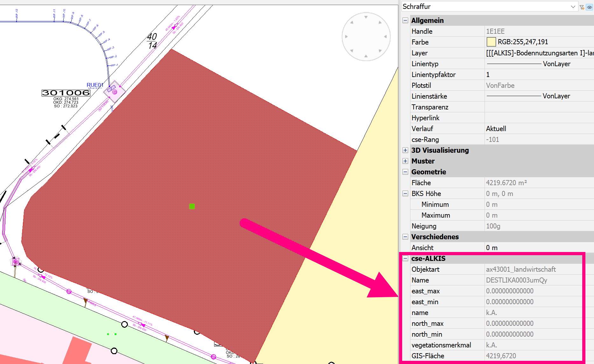The width and height of the screenshot is (594, 364).
Task: Click the quick select filter icon
Action: [x=582, y=7]
